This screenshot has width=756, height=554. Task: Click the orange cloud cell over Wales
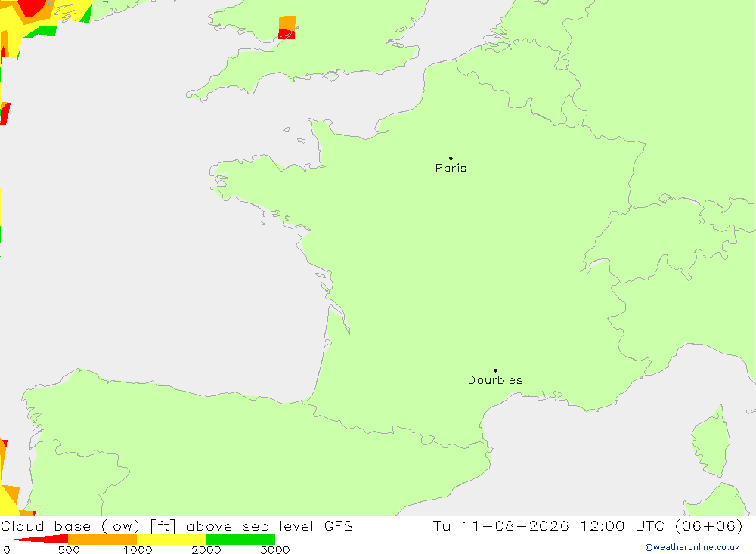(x=287, y=23)
